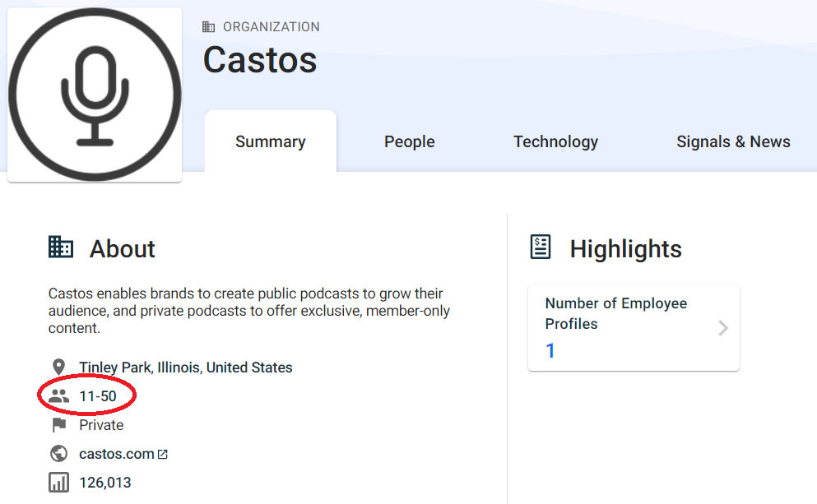Click the employee profiles count 1
Image resolution: width=817 pixels, height=504 pixels.
tap(550, 351)
